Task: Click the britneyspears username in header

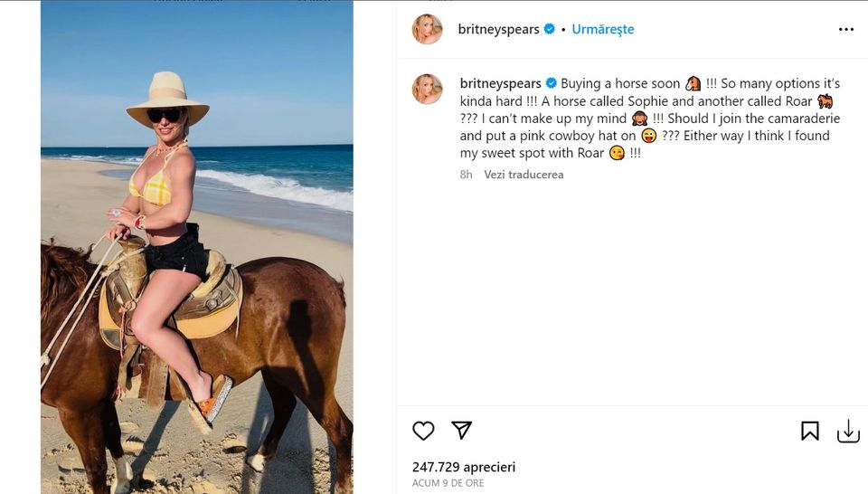Action: click(x=499, y=29)
